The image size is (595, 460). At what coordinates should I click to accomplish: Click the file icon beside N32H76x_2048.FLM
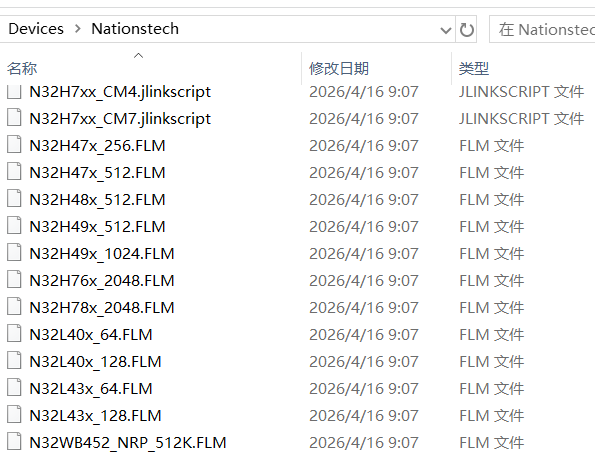[14, 279]
